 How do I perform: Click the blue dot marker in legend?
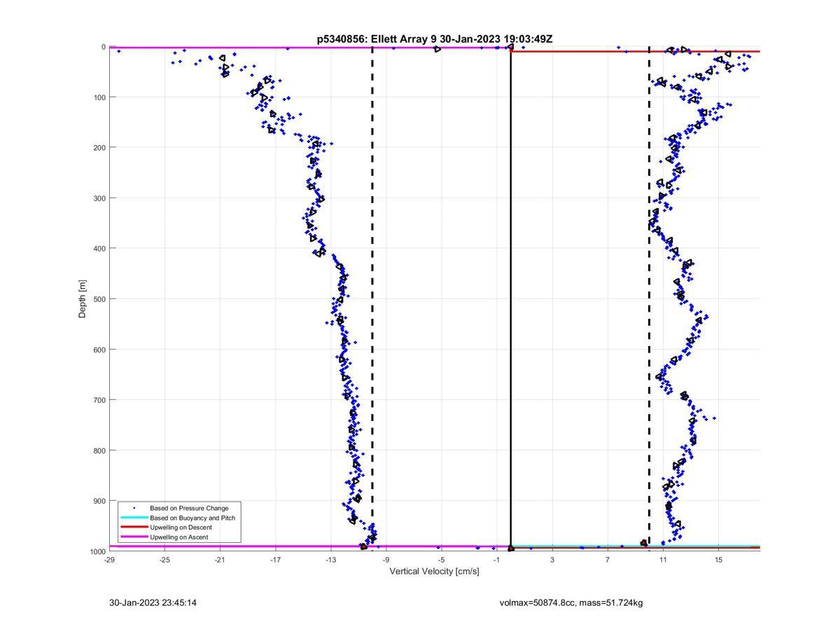(x=134, y=508)
